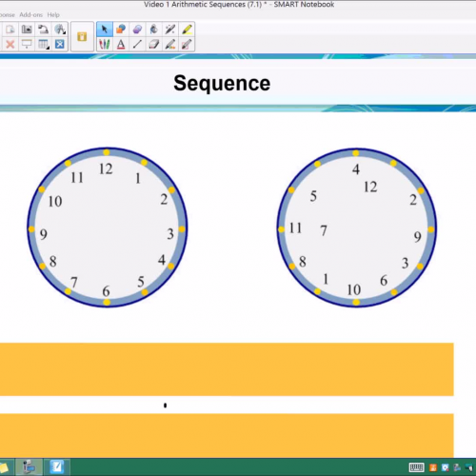The image size is (476, 476).
Task: Select the Text tool with red A
Action: coord(121,44)
